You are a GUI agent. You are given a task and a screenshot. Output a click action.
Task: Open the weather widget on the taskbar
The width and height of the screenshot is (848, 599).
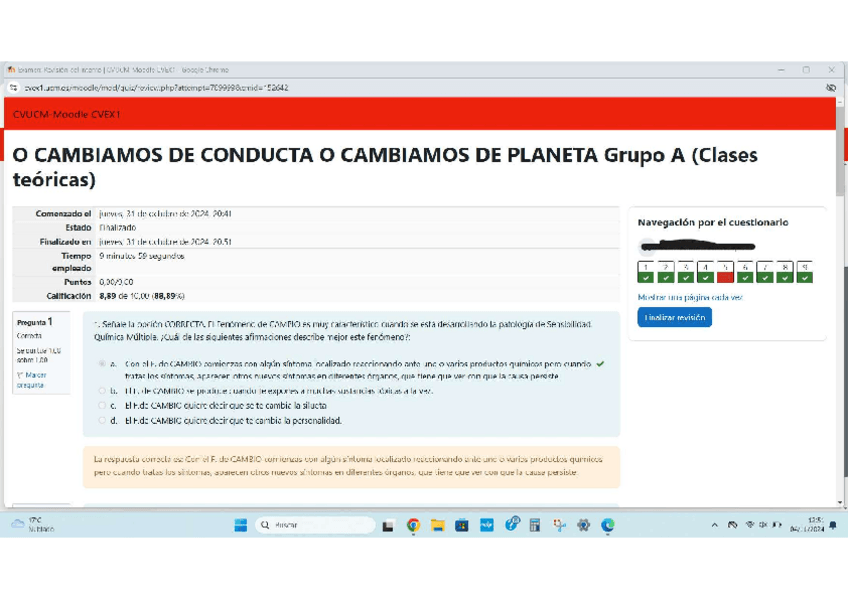[34, 524]
